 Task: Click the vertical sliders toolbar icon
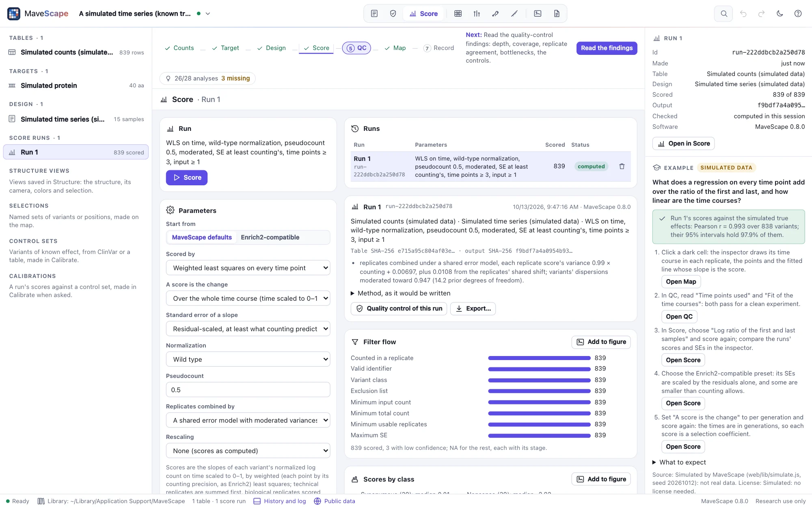coord(477,13)
